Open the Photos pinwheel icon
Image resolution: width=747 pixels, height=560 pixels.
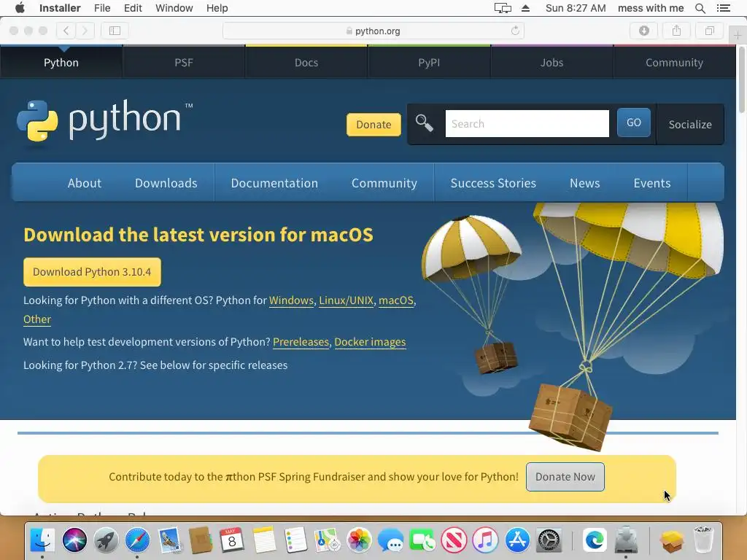click(x=359, y=540)
